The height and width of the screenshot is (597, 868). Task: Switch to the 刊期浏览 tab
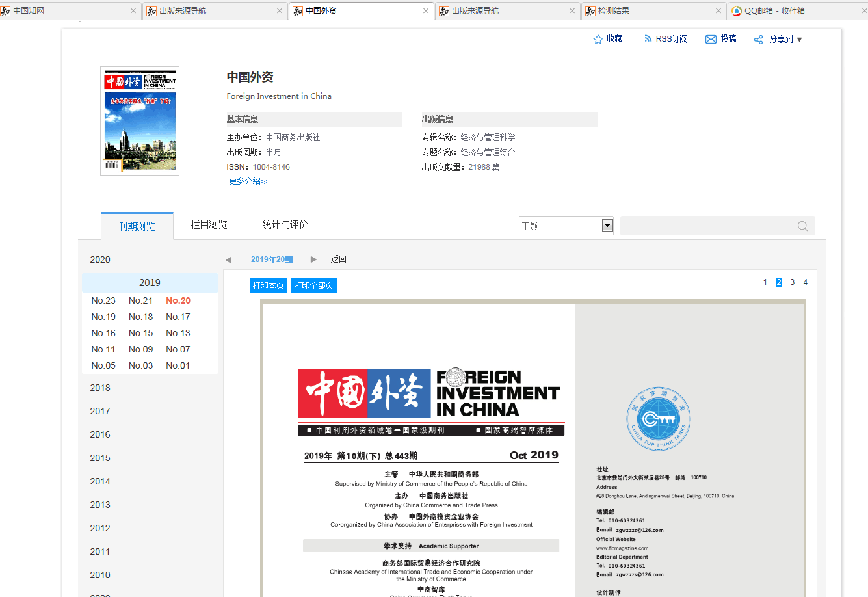[137, 226]
